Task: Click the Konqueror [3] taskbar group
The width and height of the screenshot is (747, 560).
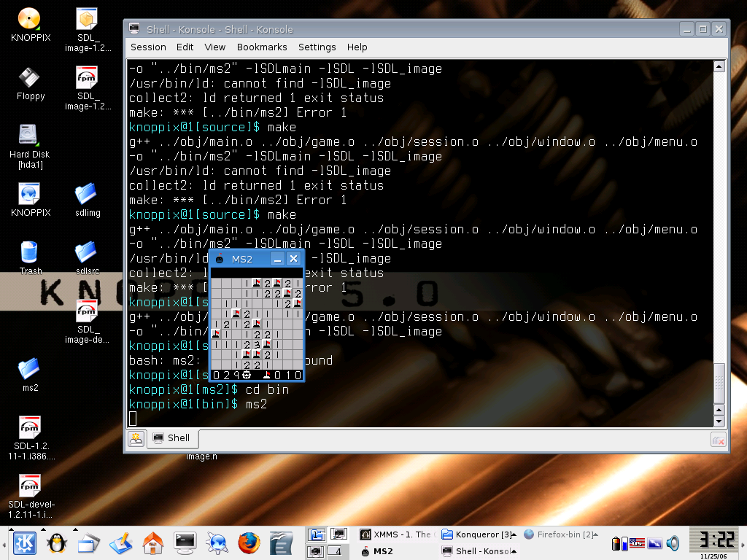Action: (x=478, y=534)
